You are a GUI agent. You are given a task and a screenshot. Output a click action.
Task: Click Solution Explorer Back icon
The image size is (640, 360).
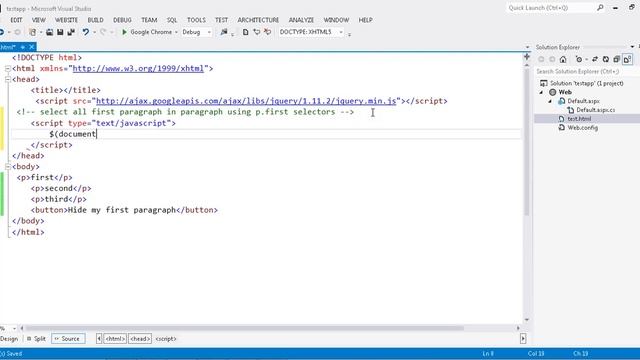[541, 60]
